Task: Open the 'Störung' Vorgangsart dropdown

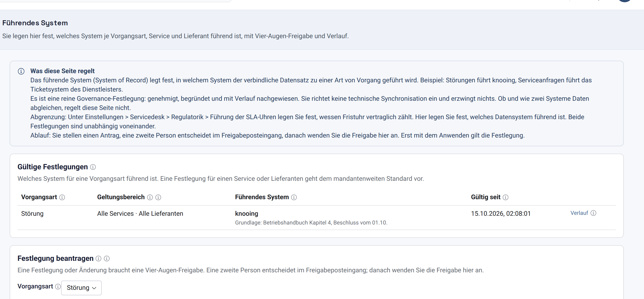Action: click(81, 288)
